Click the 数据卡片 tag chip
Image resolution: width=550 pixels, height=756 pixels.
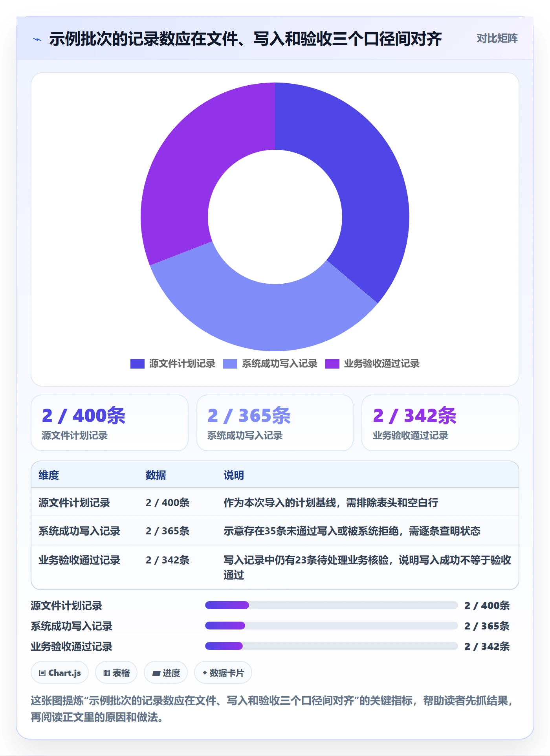[223, 673]
